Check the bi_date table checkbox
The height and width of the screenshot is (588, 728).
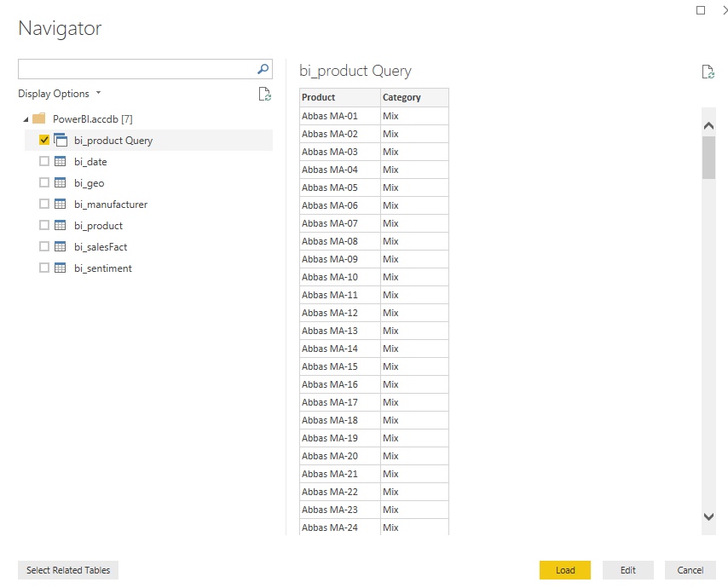click(44, 161)
